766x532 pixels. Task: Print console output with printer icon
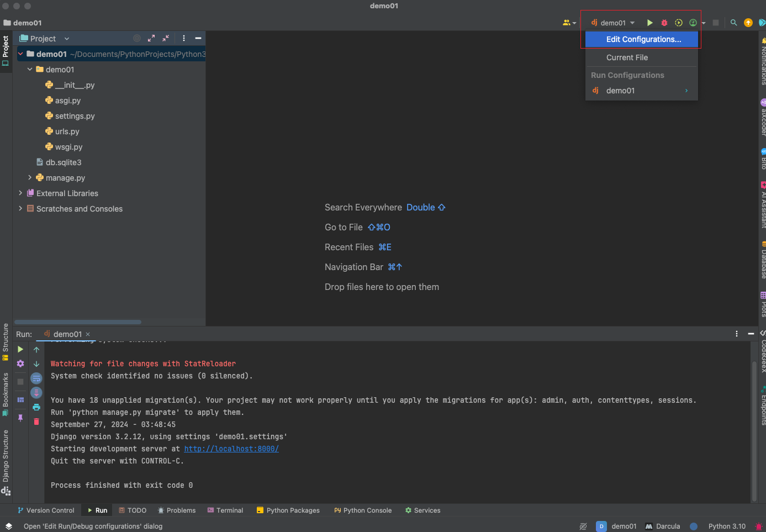click(36, 407)
